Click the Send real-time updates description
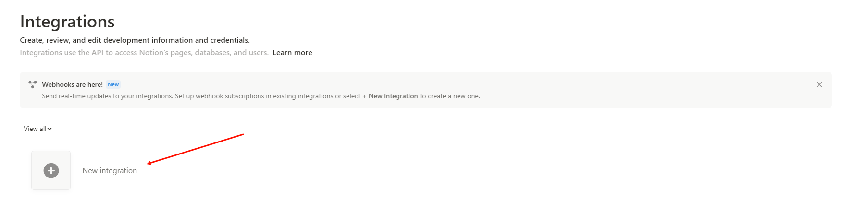Image resolution: width=868 pixels, height=201 pixels. click(x=261, y=96)
